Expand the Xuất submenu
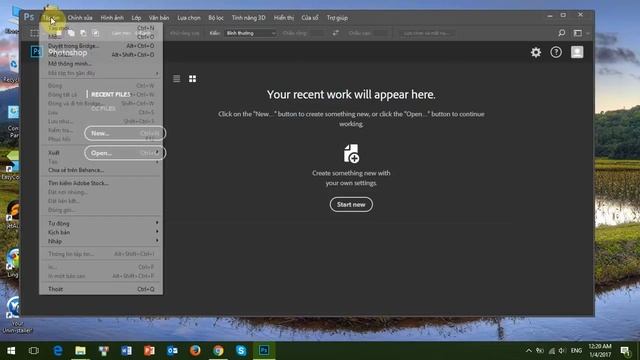Image resolution: width=640 pixels, height=360 pixels. point(102,153)
